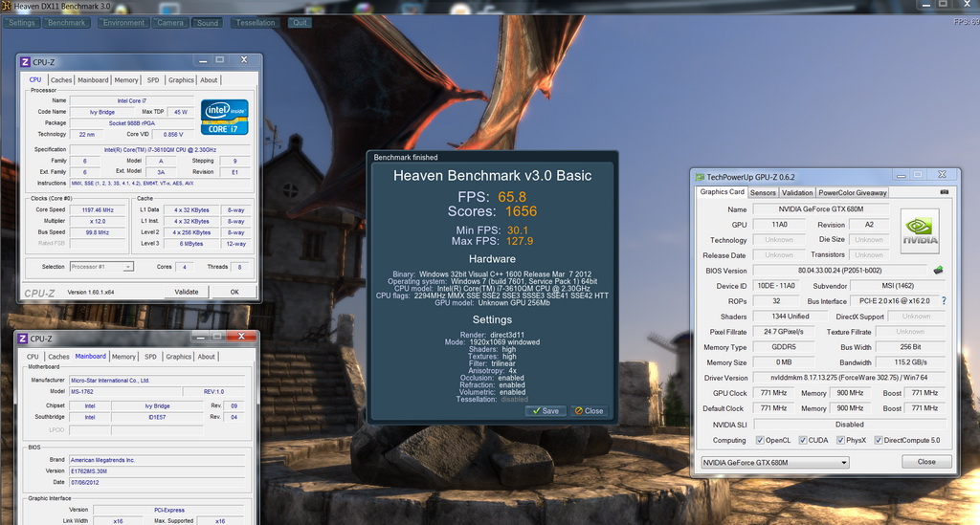Open the Settings menu in Heaven
Viewport: 980px width, 525px height.
pos(22,23)
